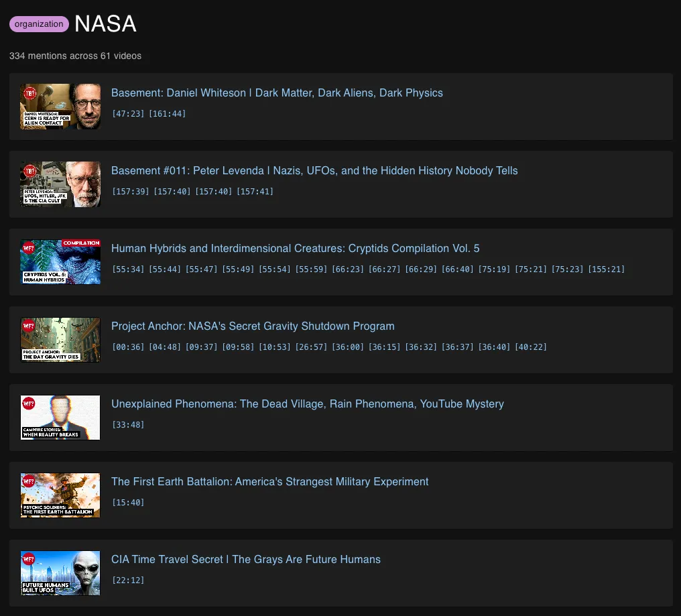Image resolution: width=681 pixels, height=616 pixels.
Task: Click the When Reality Breaks thumbnail
Action: [60, 418]
